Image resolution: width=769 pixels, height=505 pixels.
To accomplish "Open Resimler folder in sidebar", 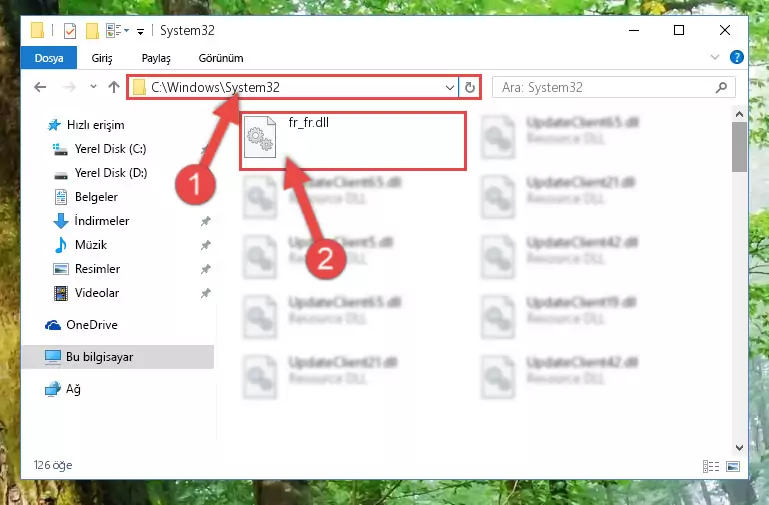I will (x=97, y=269).
